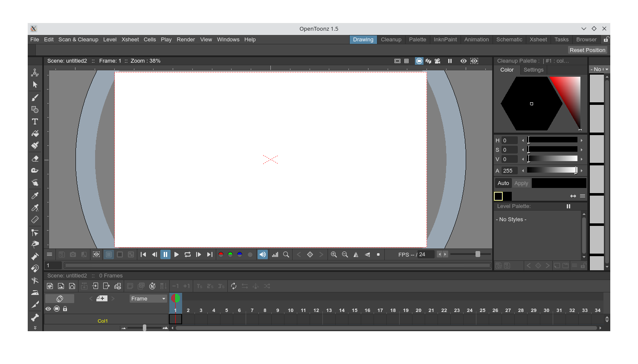
Task: Click the Zoom Out magnifier icon
Action: [x=345, y=254]
